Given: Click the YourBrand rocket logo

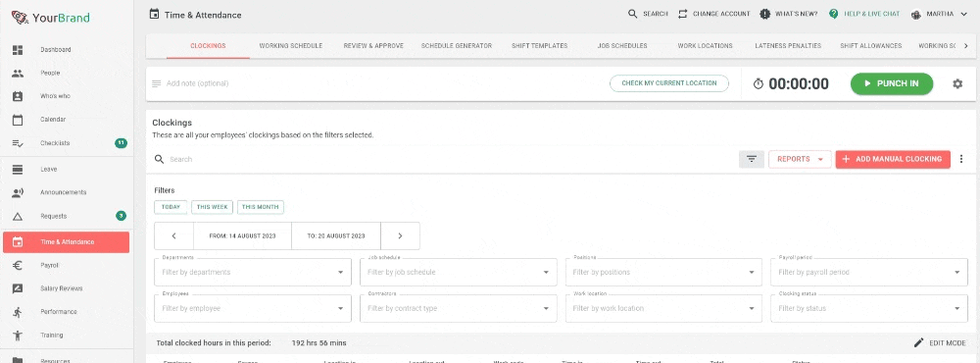Looking at the screenshot, I should (21, 18).
